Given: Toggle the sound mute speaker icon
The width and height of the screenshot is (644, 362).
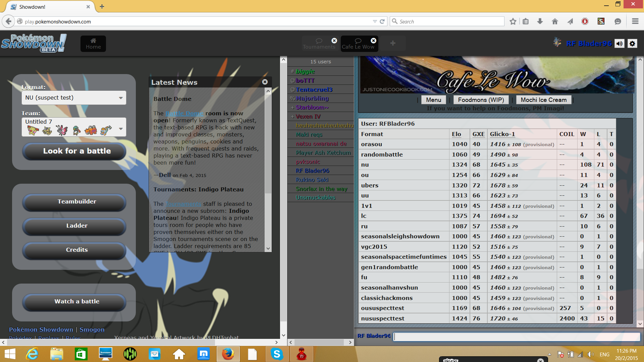Looking at the screenshot, I should tap(620, 44).
